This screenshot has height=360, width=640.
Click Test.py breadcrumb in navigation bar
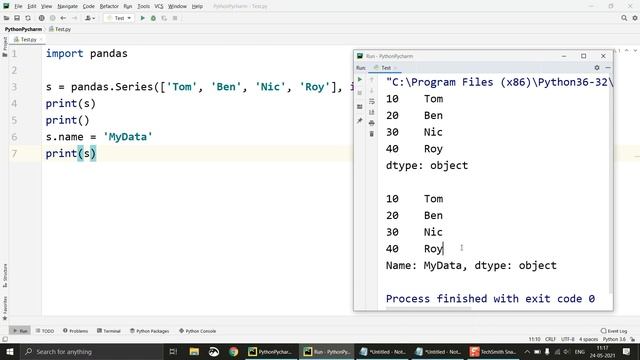tap(60, 29)
